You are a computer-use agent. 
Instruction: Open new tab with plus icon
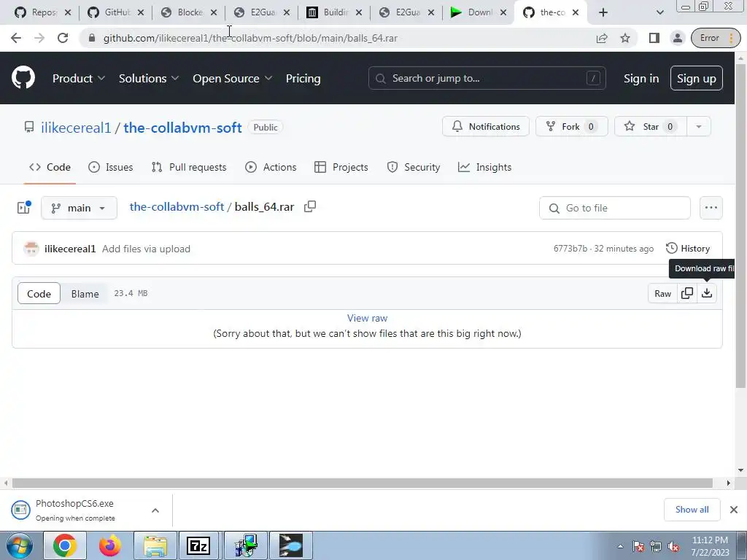coord(603,12)
